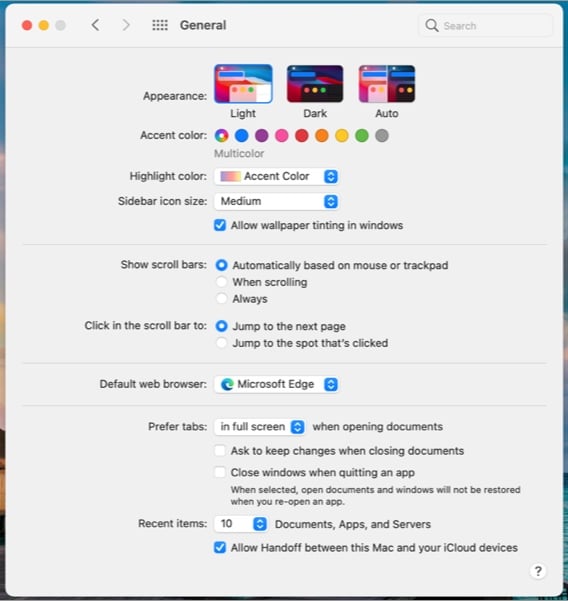Disable Allow wallpaper tinting in windows
Image resolution: width=568 pixels, height=601 pixels.
click(x=220, y=225)
